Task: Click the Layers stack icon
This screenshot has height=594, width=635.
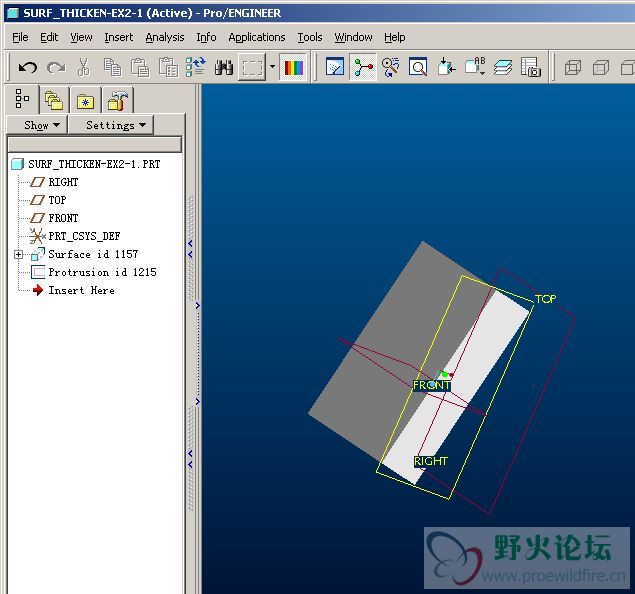Action: 503,67
